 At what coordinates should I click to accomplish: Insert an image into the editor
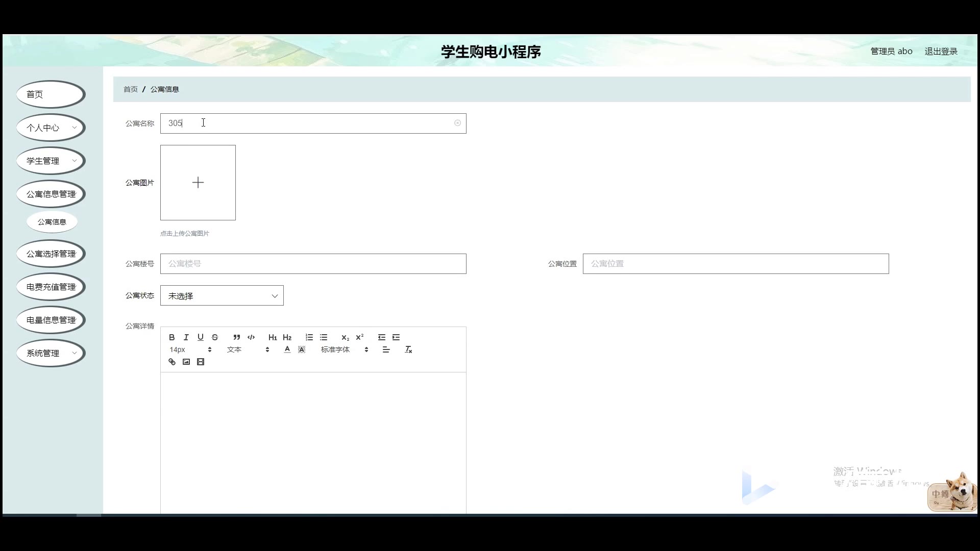(x=186, y=362)
